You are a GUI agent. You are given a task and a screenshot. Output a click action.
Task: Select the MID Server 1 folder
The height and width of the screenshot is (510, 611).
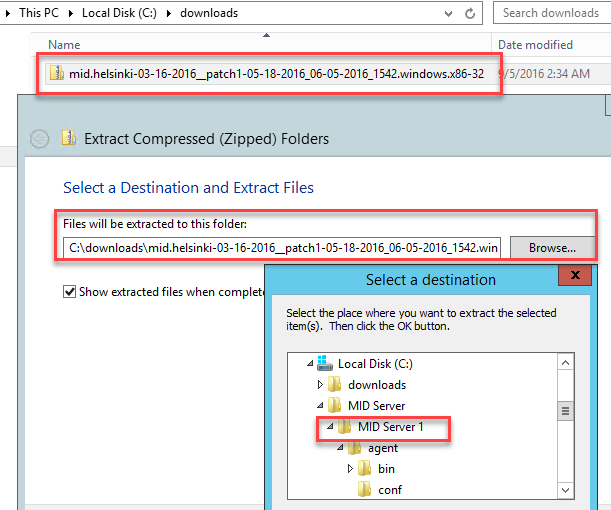coord(390,427)
